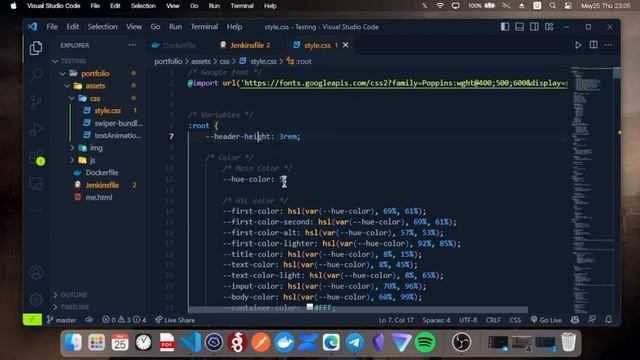Click the horizontal editor scrollbar
The height and width of the screenshot is (360, 640).
[x=358, y=310]
